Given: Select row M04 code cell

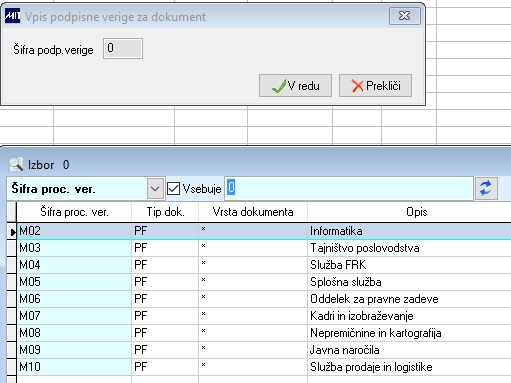Looking at the screenshot, I should [74, 265].
